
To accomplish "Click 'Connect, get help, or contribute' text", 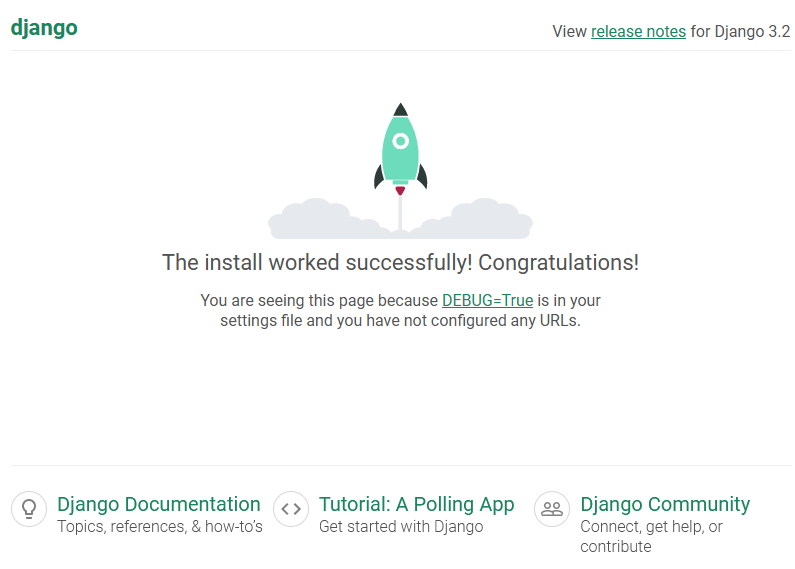I will pyautogui.click(x=652, y=537).
